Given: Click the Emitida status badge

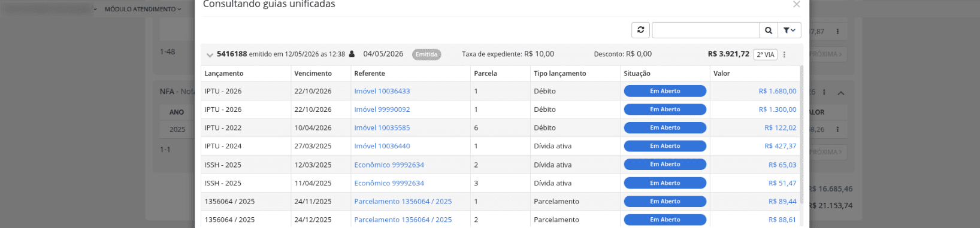Looking at the screenshot, I should click(427, 54).
